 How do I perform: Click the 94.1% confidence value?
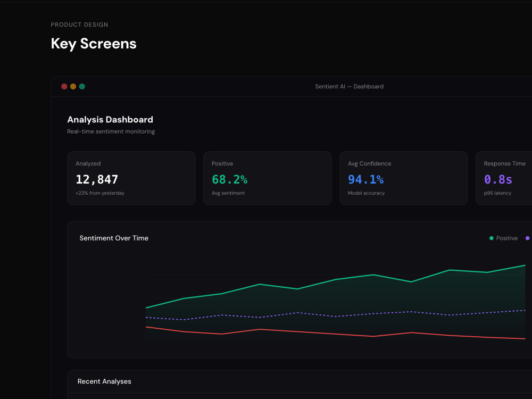(366, 179)
